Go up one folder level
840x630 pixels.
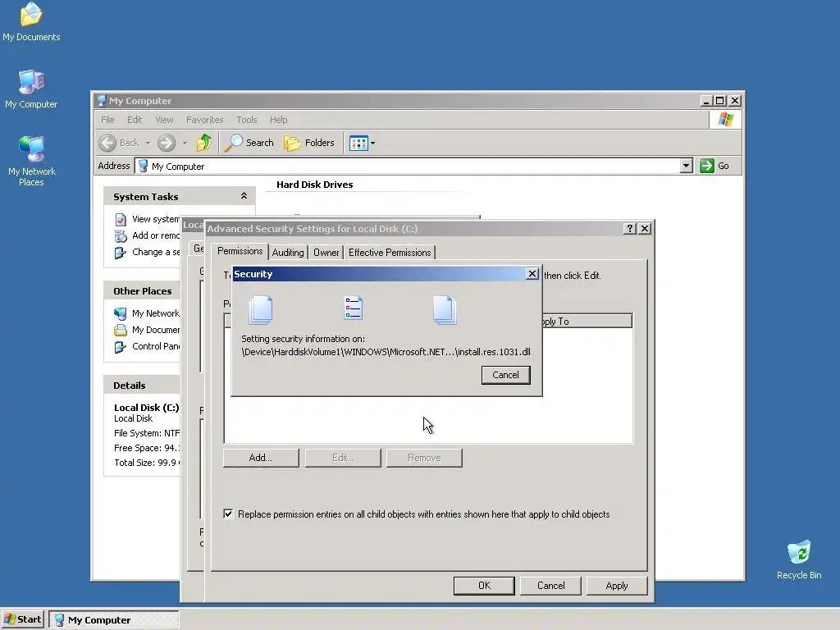[204, 143]
